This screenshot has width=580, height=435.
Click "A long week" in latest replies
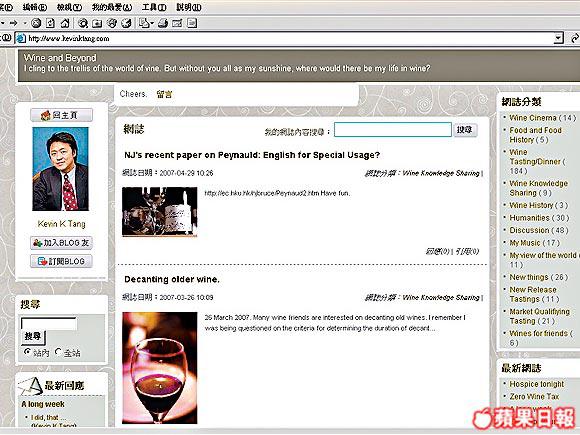[x=43, y=404]
